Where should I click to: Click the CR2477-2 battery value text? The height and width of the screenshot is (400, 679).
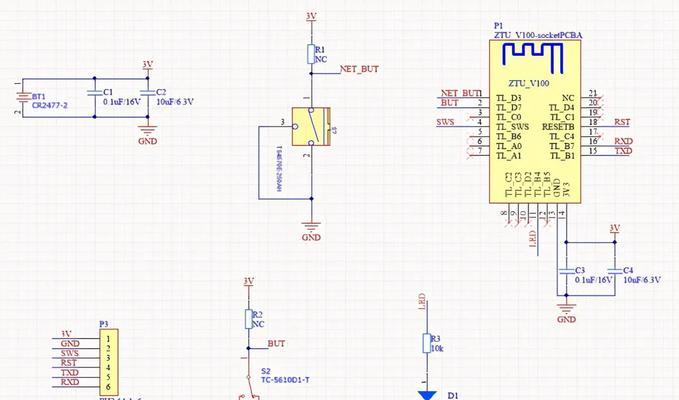point(50,105)
